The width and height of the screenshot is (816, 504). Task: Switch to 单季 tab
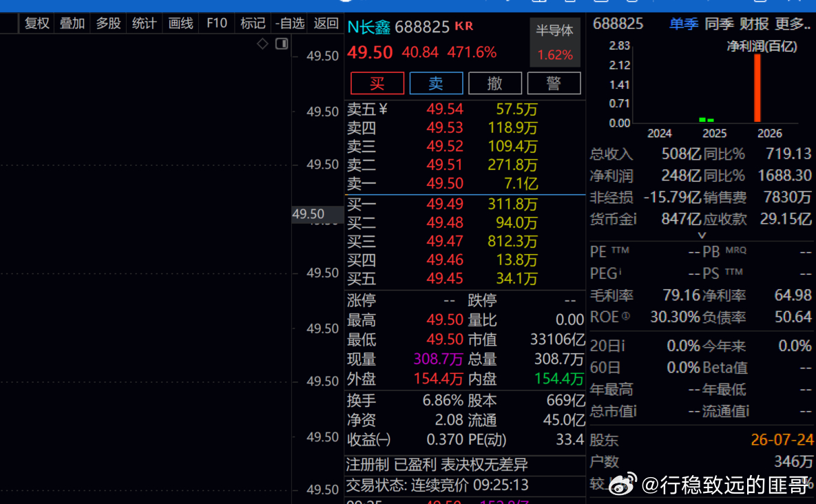683,23
